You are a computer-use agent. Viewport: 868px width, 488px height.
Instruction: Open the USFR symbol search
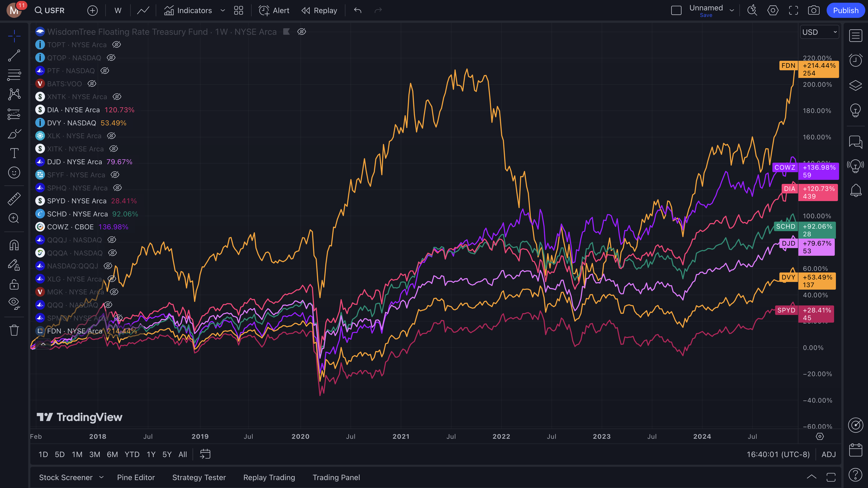pyautogui.click(x=50, y=10)
